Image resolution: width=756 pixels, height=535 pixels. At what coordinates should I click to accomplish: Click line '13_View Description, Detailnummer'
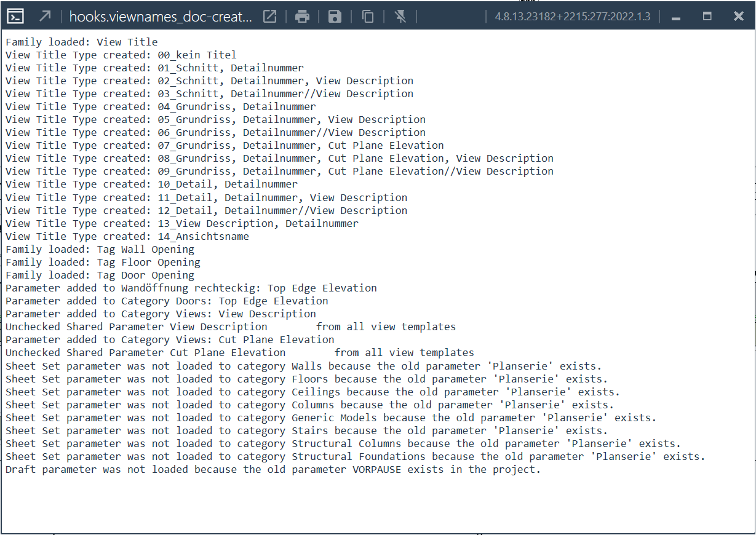[x=182, y=224]
